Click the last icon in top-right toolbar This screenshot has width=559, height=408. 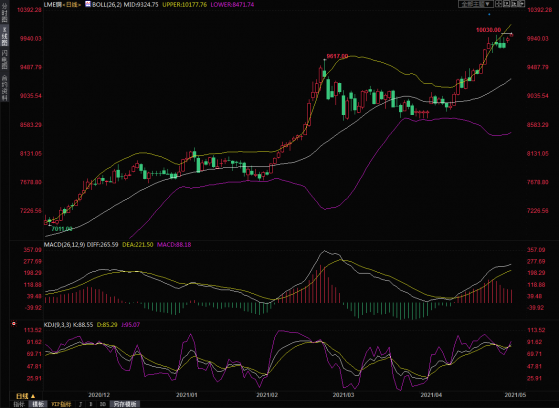point(521,4)
